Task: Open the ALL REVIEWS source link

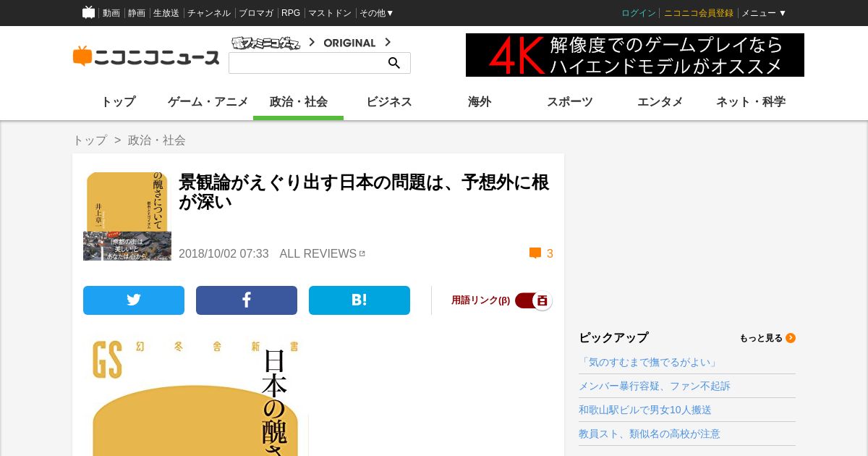Action: (318, 253)
